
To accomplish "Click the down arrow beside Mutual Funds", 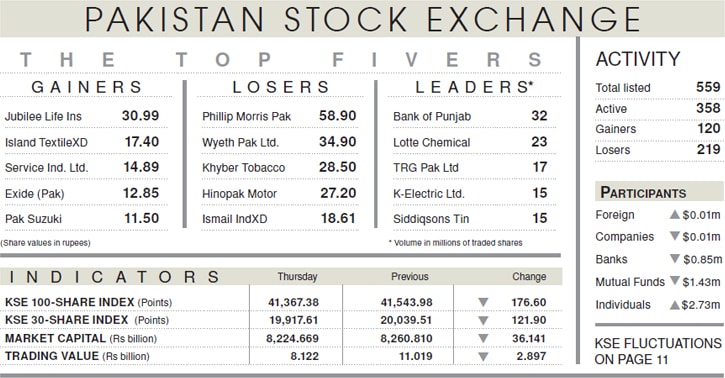I will [675, 280].
